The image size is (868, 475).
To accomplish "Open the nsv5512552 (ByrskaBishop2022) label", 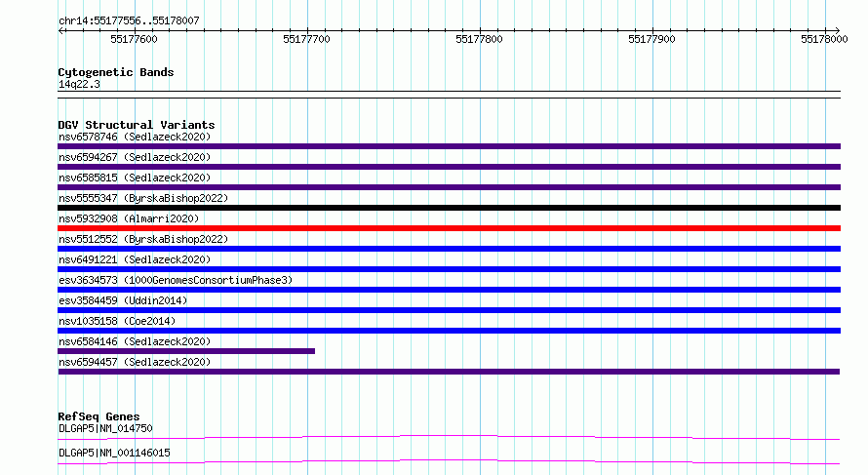I will click(143, 239).
